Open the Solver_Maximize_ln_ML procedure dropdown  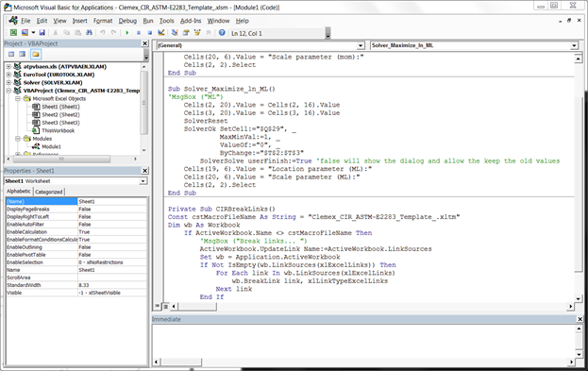[574, 45]
